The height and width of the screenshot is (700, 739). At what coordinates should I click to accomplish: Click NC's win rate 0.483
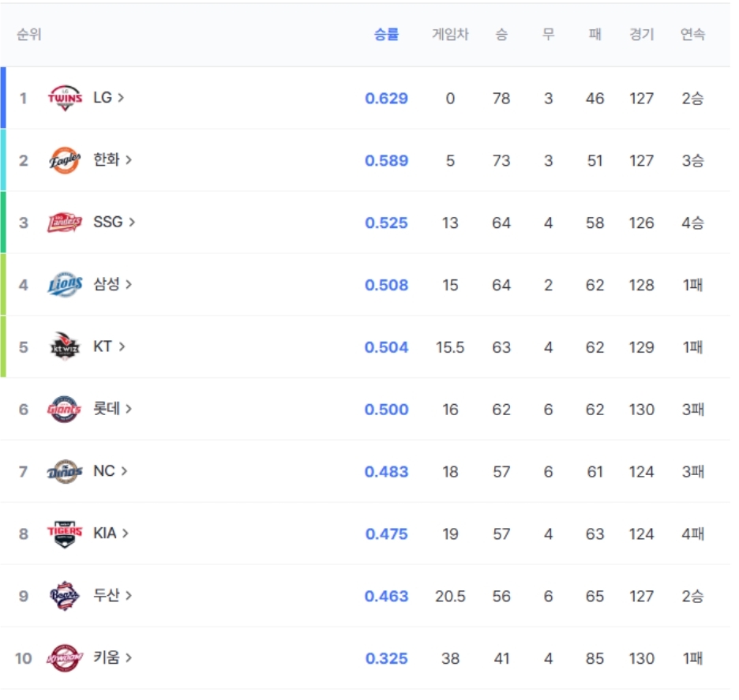[386, 472]
